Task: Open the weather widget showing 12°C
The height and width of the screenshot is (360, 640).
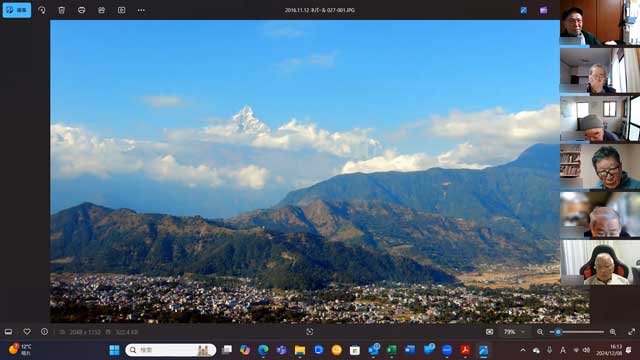Action: pos(20,350)
